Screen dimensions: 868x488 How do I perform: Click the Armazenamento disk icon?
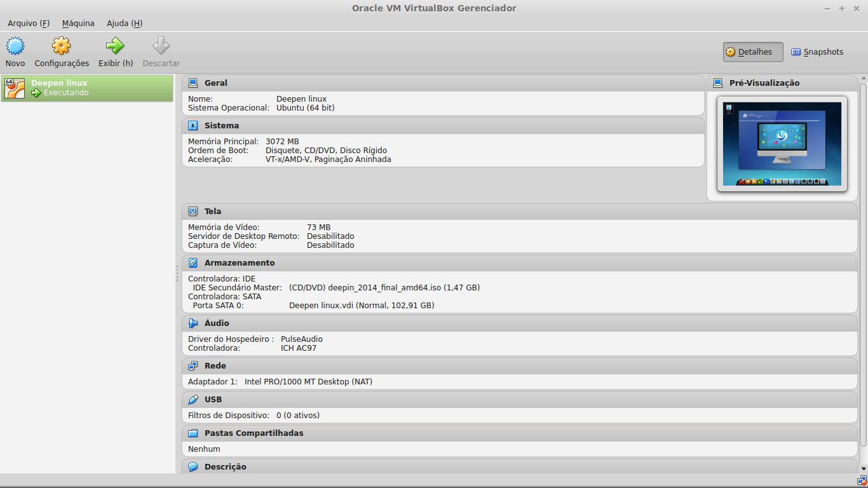tap(193, 263)
